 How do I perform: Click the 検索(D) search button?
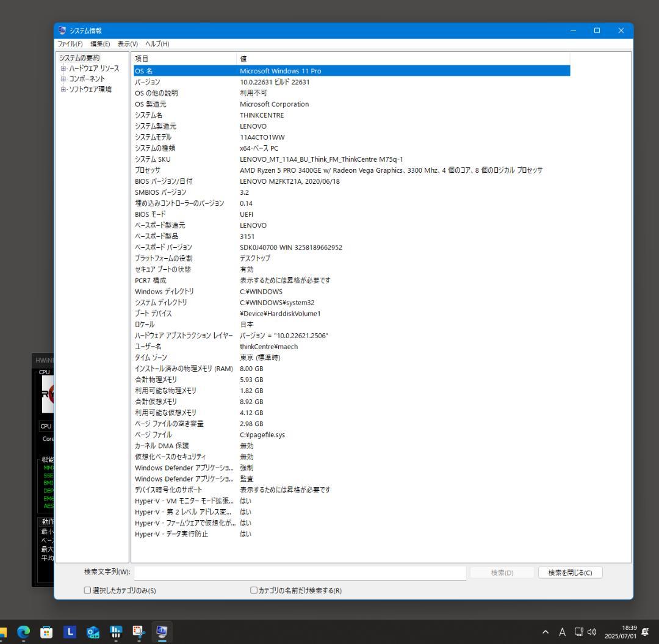pyautogui.click(x=501, y=573)
